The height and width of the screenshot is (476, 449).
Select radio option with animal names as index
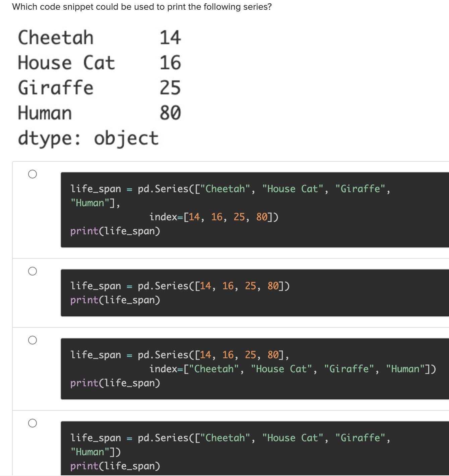(x=33, y=340)
